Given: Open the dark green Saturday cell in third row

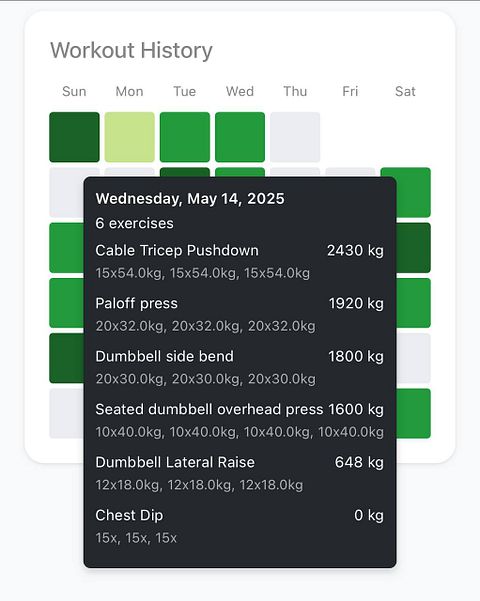Looking at the screenshot, I should click(x=414, y=248).
